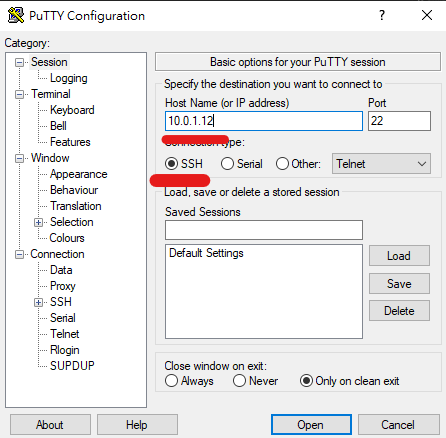Click the PuTTY icon in title bar
Viewport: 446px width, 438px height.
pos(16,15)
